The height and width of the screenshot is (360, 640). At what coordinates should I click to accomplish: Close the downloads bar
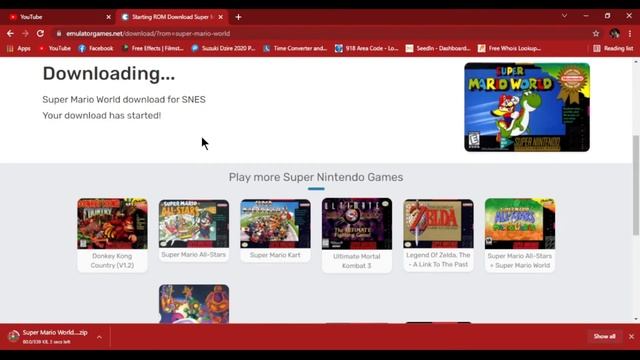631,336
